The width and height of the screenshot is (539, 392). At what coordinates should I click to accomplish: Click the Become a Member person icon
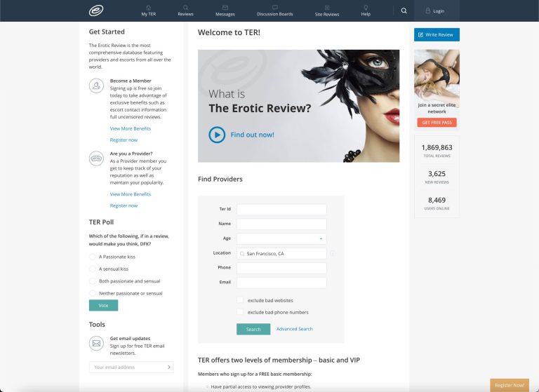tap(96, 86)
